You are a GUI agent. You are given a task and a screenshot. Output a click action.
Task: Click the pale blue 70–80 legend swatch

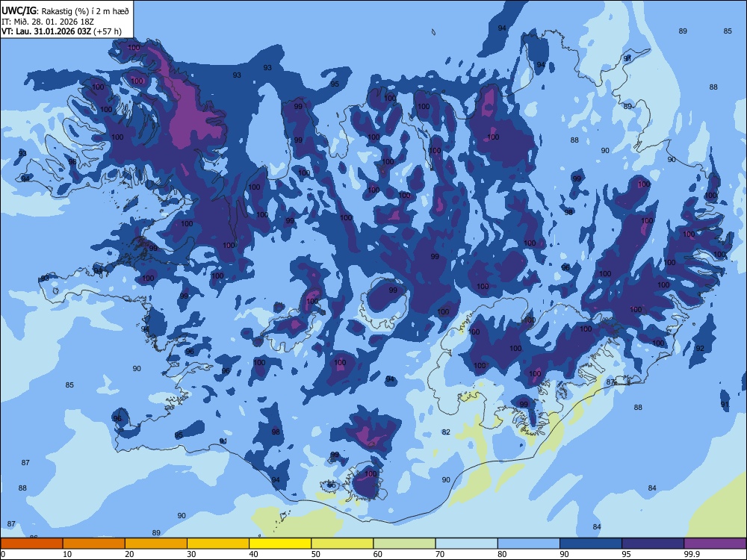[466, 544]
